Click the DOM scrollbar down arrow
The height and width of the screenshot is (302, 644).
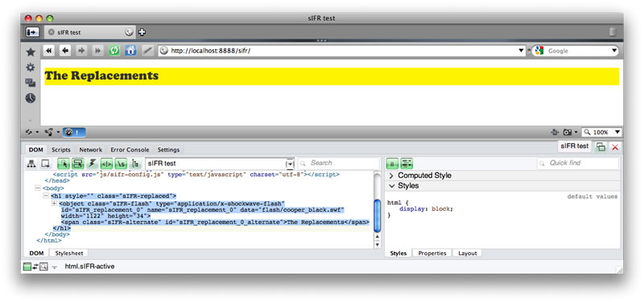pos(378,245)
